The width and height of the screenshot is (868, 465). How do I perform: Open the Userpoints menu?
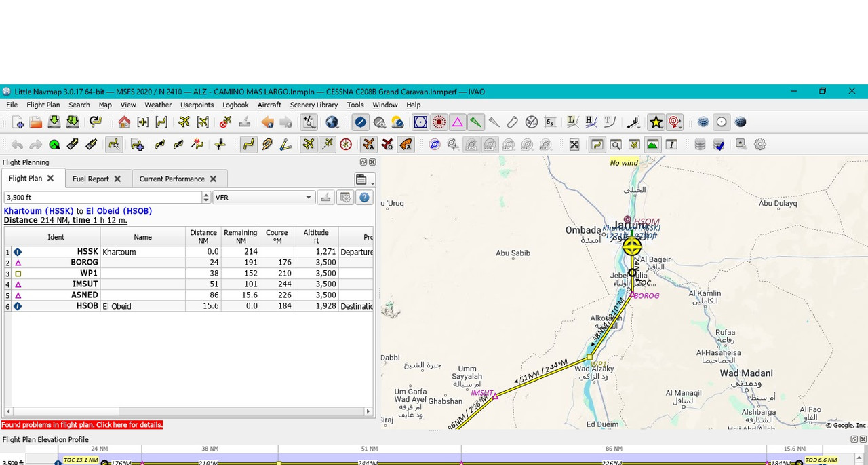click(x=197, y=105)
